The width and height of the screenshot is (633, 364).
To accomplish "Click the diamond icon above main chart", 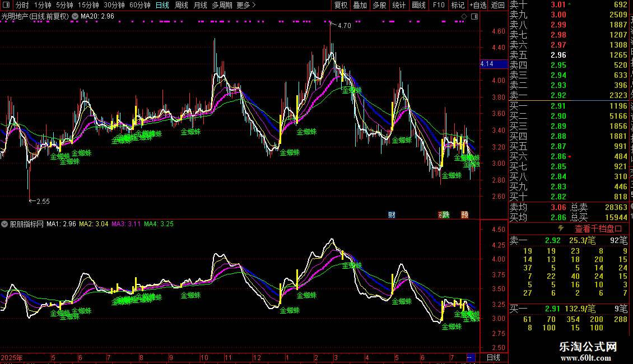I will 464,17.
